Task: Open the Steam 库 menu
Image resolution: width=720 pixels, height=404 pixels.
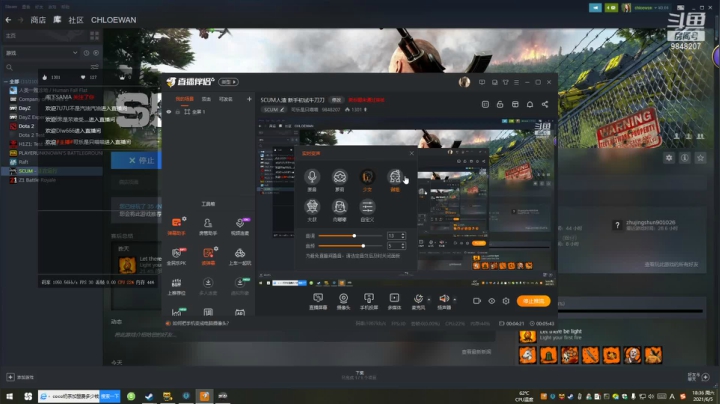Action: [57, 20]
